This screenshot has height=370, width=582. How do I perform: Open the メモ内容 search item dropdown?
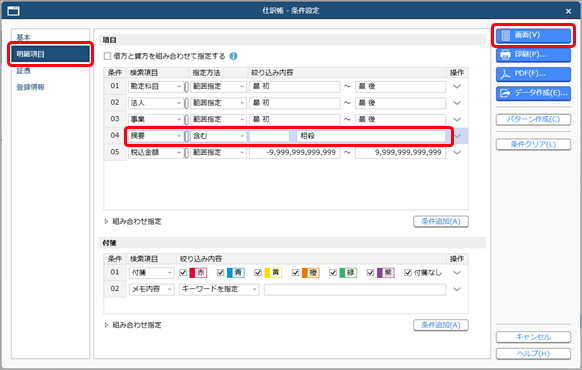point(151,289)
